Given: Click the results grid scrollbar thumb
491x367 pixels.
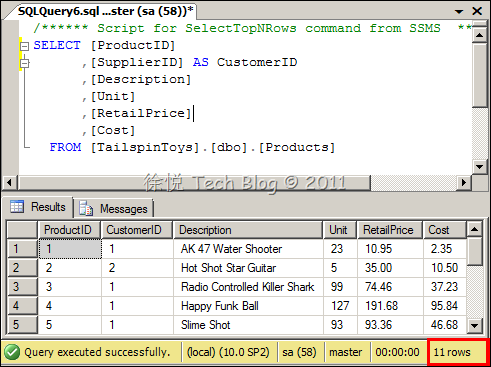Looking at the screenshot, I should [x=474, y=251].
